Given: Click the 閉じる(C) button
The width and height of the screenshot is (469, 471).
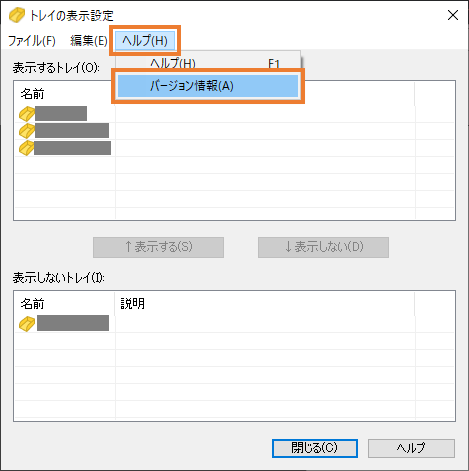Looking at the screenshot, I should [315, 448].
